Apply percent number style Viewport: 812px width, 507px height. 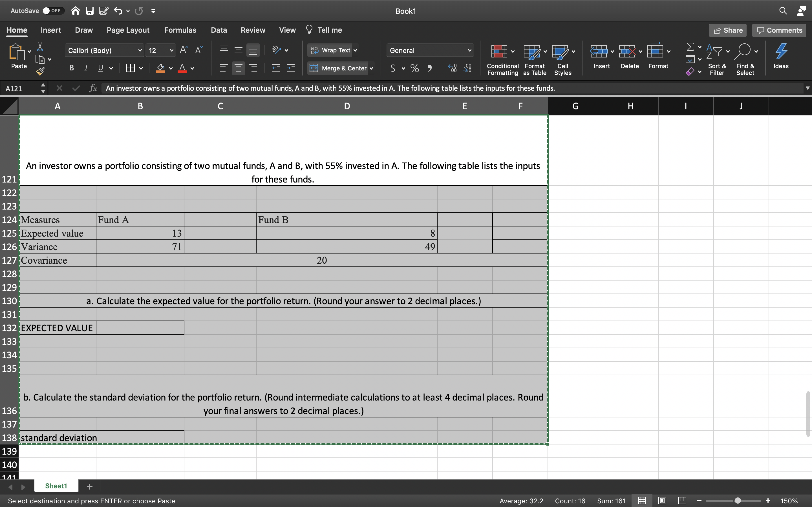coord(414,68)
